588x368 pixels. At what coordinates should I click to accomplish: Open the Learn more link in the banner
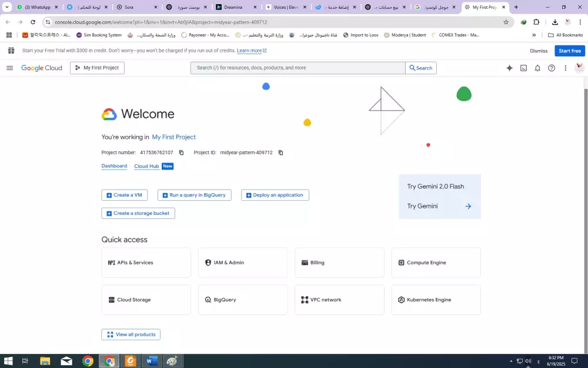point(249,51)
